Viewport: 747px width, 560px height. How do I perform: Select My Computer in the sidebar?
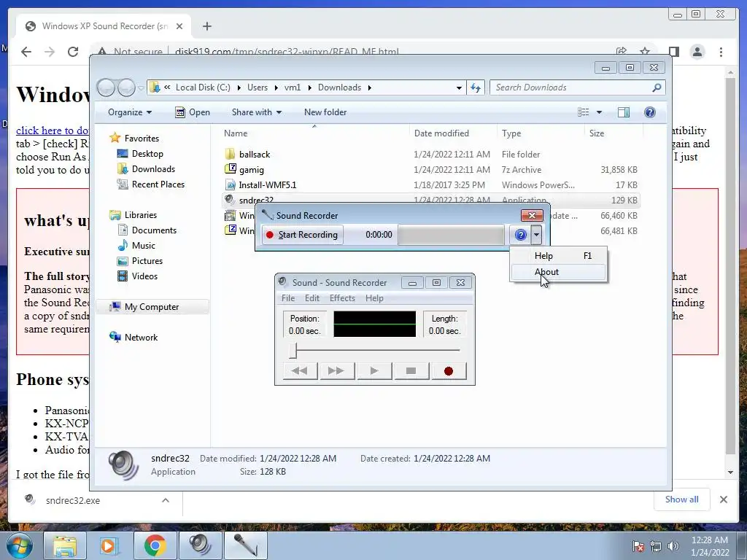(152, 307)
